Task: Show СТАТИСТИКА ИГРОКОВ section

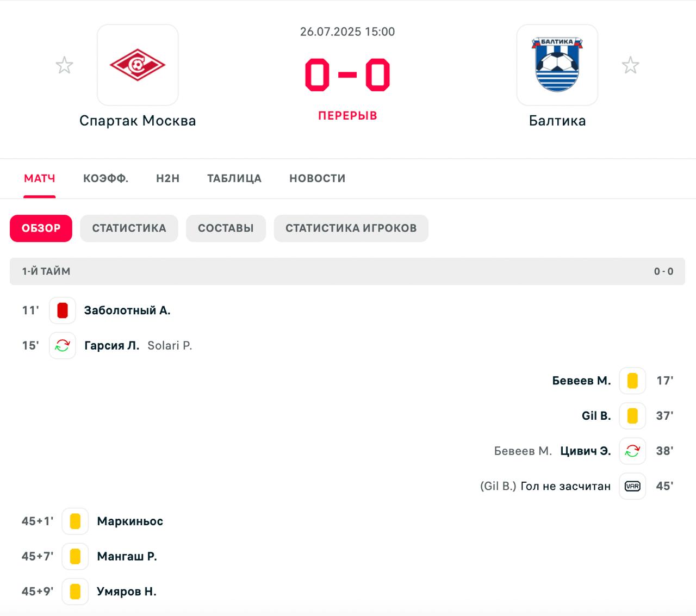Action: coord(351,228)
